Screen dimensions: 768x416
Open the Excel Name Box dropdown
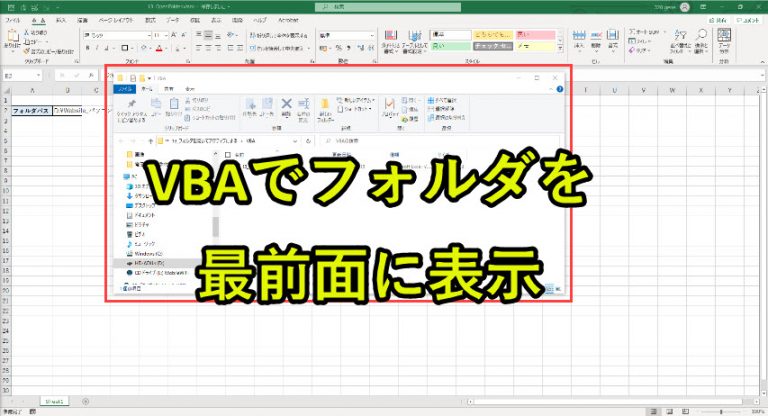[45, 75]
